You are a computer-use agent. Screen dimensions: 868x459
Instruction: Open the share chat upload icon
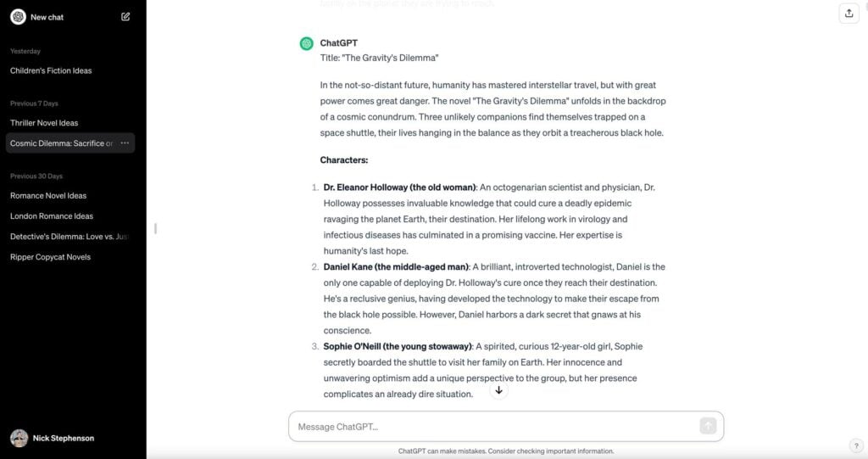[849, 14]
